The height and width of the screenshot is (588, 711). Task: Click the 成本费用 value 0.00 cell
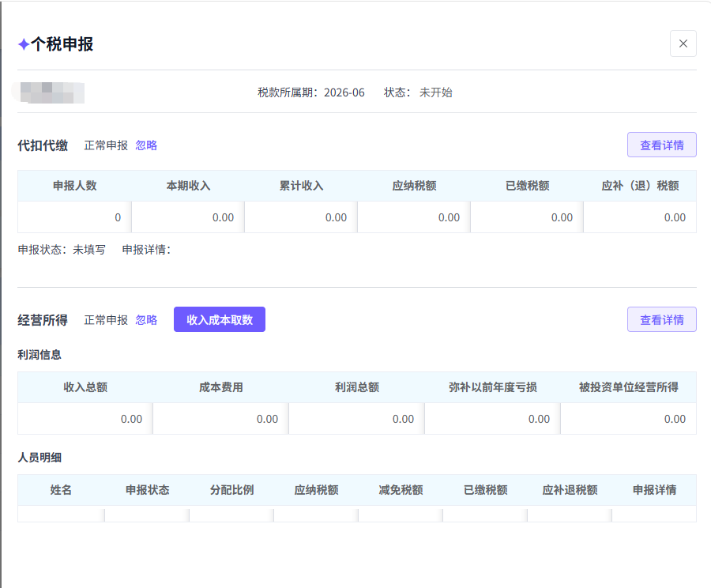pos(221,419)
